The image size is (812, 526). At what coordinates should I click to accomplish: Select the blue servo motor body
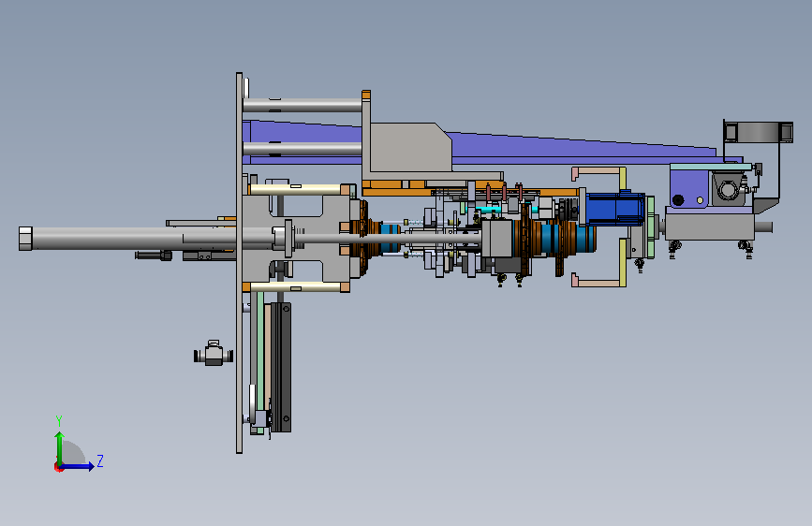click(615, 209)
